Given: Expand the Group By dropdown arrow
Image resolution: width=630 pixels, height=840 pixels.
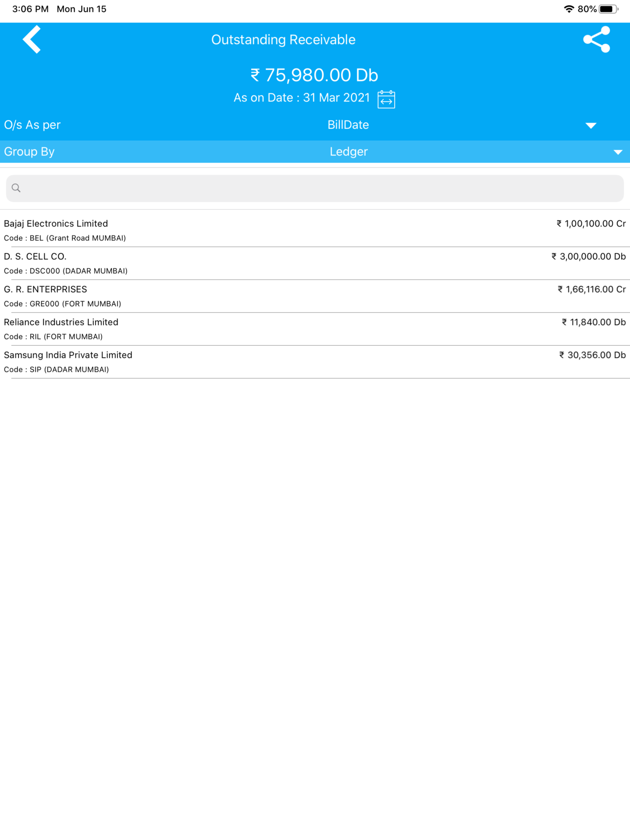Looking at the screenshot, I should point(618,152).
